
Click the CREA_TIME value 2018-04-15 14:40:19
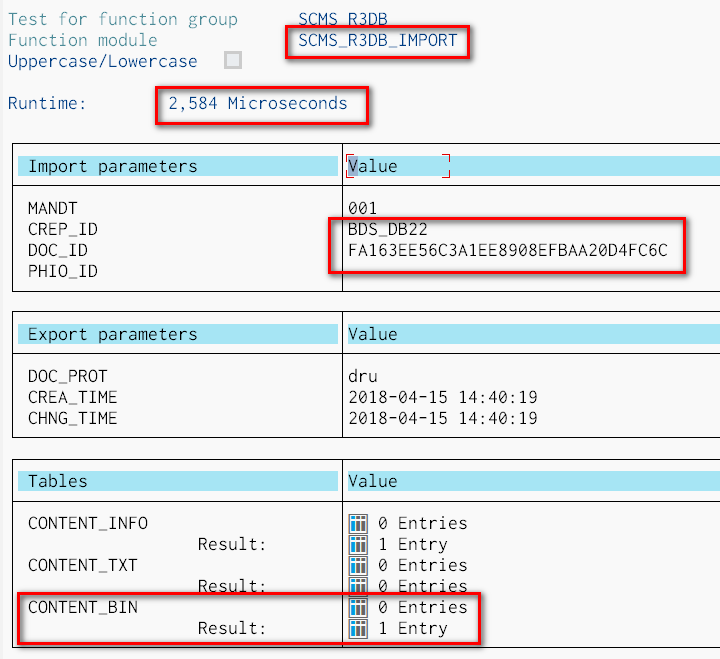coord(443,397)
